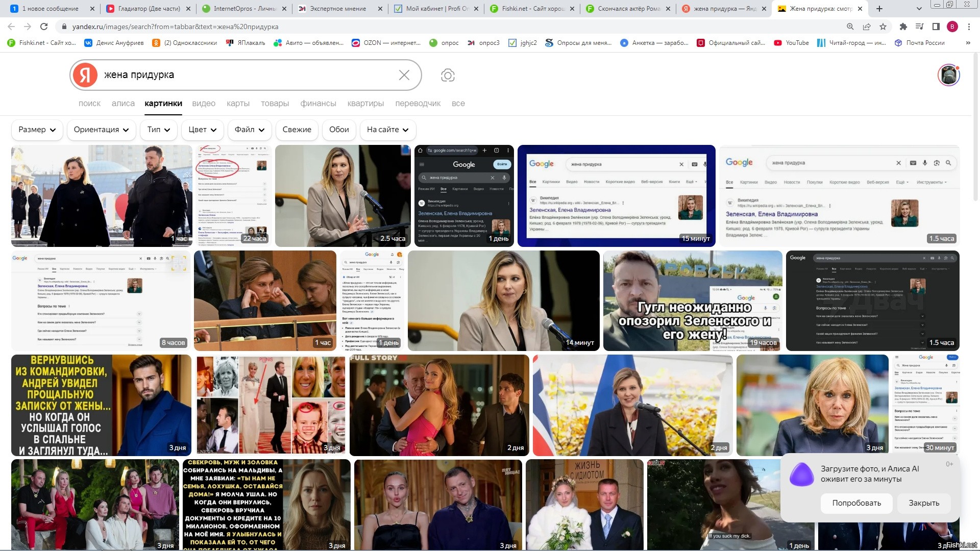Click the red Yandex logo
The width and height of the screenshot is (980, 551).
(85, 75)
